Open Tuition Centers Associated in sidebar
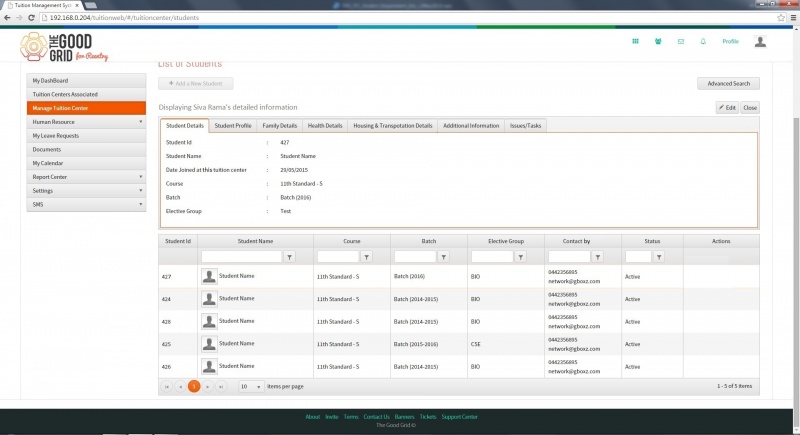 (x=86, y=94)
